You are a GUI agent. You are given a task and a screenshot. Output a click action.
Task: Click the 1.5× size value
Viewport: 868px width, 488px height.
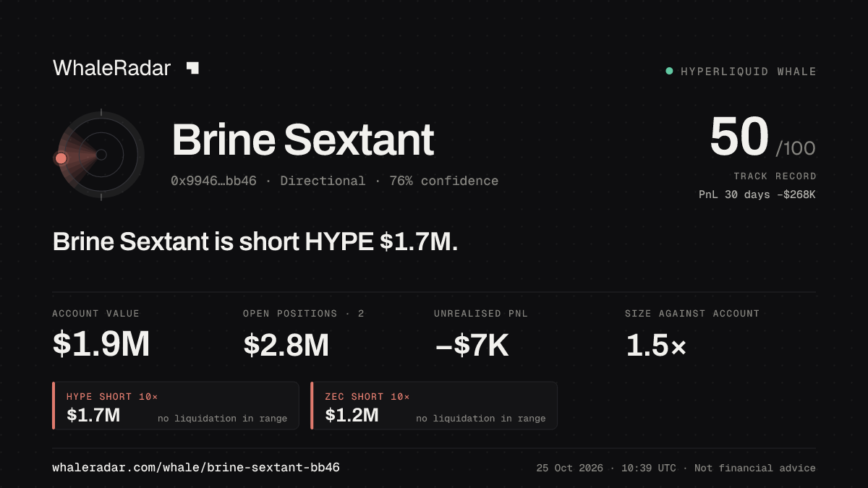(x=656, y=345)
